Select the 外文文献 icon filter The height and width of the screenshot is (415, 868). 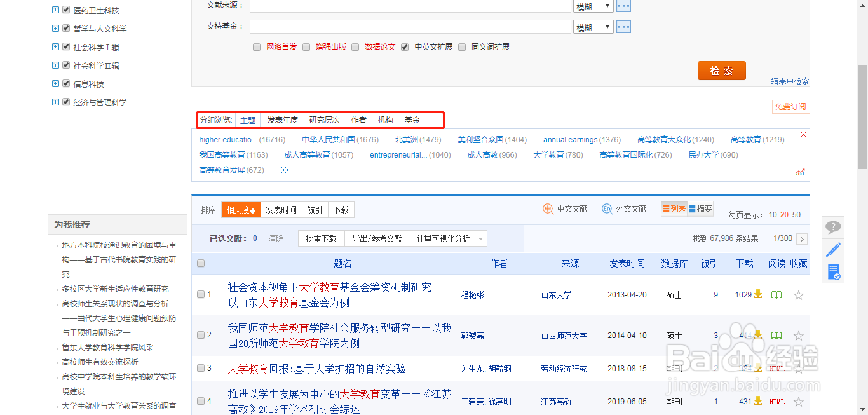pos(624,208)
